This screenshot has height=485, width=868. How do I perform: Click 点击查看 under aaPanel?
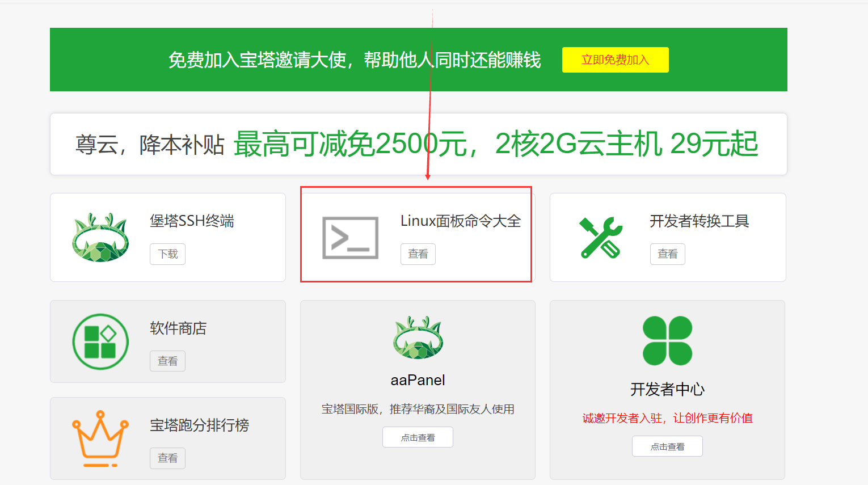click(x=418, y=437)
